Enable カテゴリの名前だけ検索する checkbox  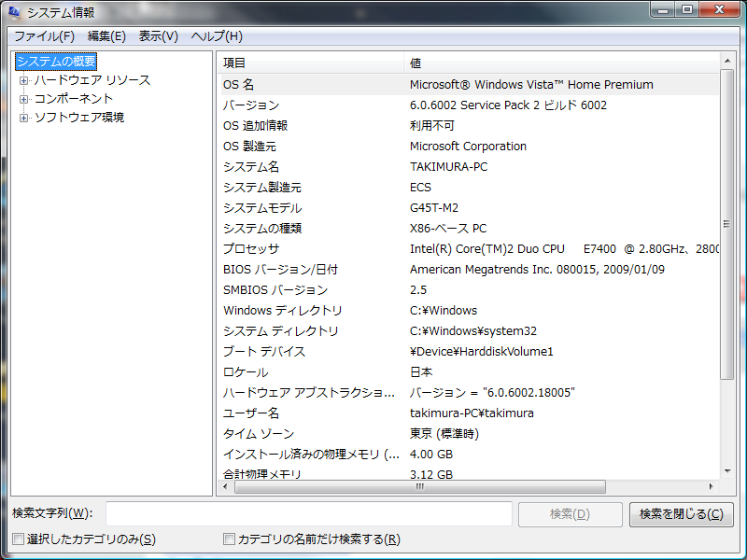pos(229,539)
